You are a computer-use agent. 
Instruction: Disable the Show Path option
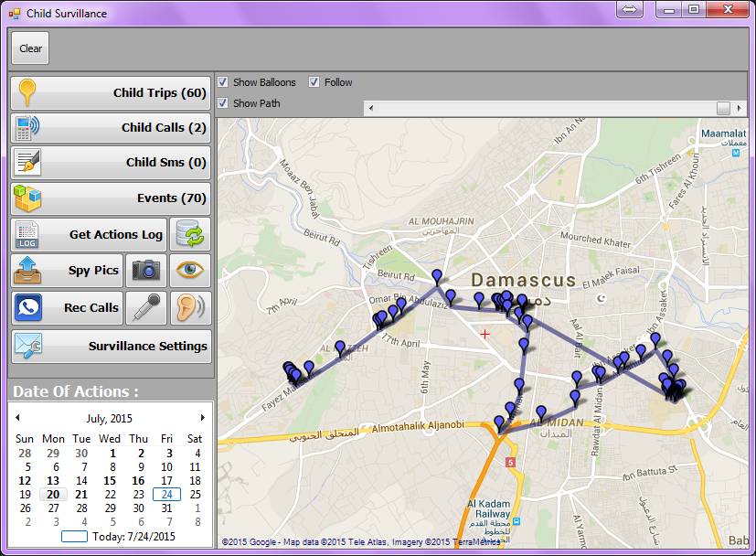point(223,103)
